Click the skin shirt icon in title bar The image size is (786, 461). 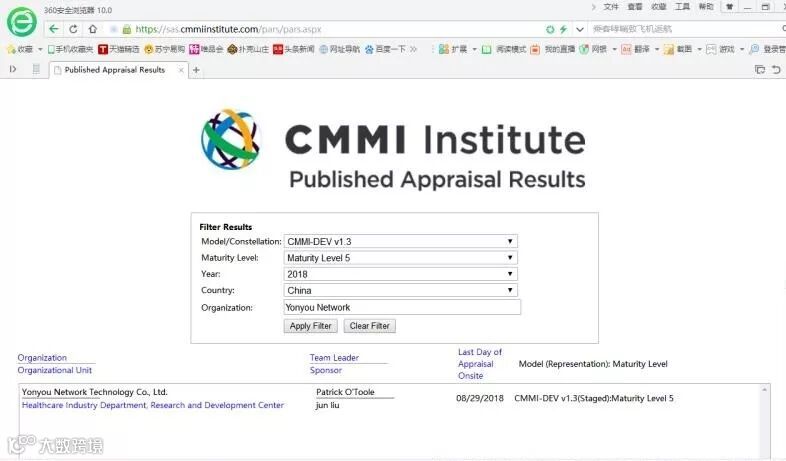click(729, 7)
